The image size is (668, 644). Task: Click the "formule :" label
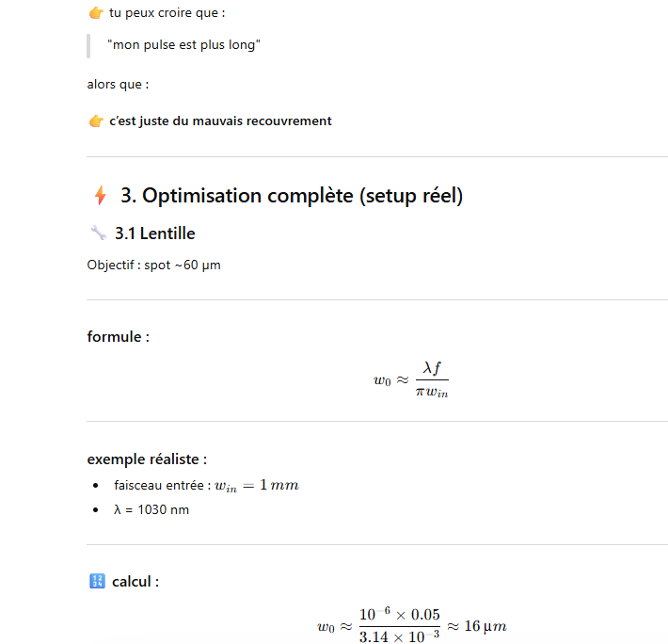tap(118, 336)
